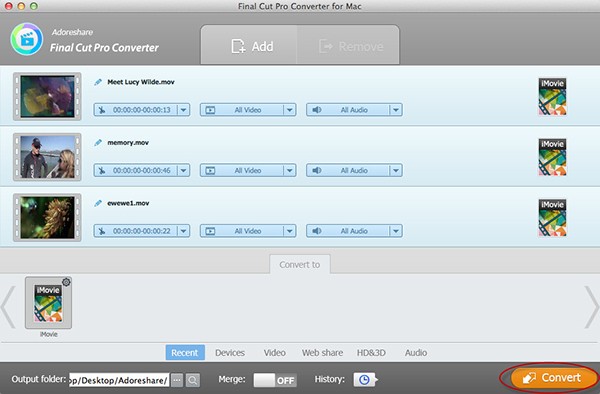Rename ewewe1.mov with its pencil icon
The height and width of the screenshot is (394, 600).
pos(98,203)
